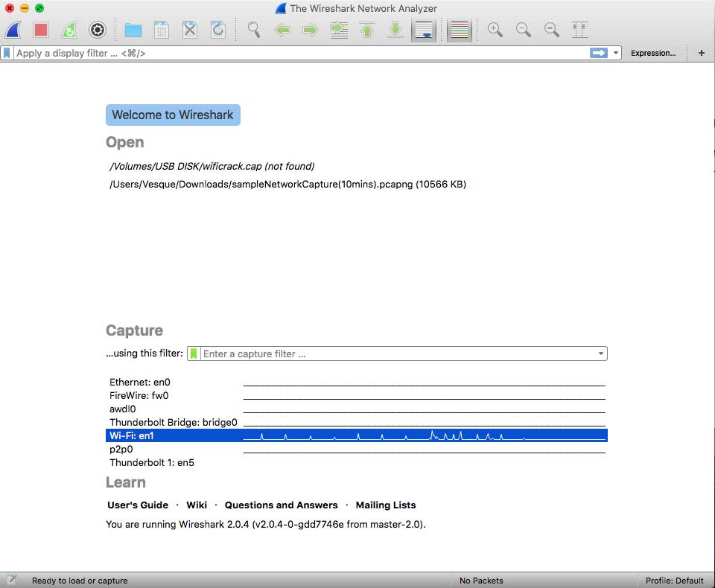715x588 pixels.
Task: Click capture filter green bookmark icon
Action: [194, 354]
